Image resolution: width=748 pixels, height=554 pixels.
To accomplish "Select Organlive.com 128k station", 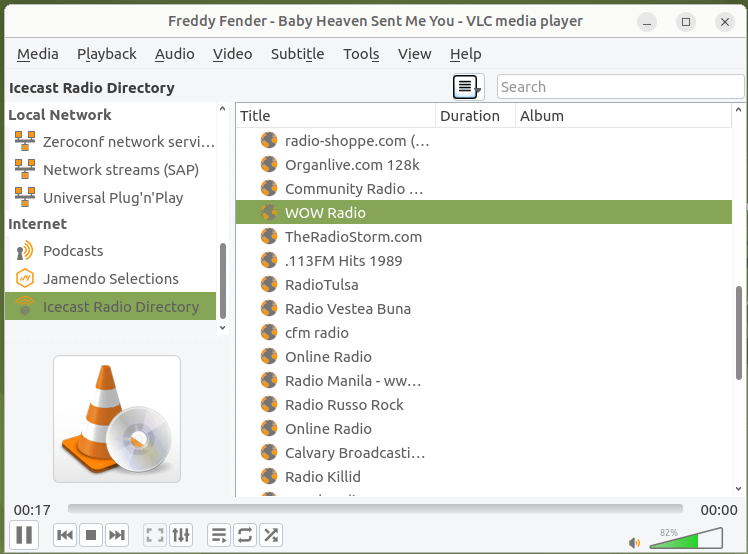I will point(484,165).
